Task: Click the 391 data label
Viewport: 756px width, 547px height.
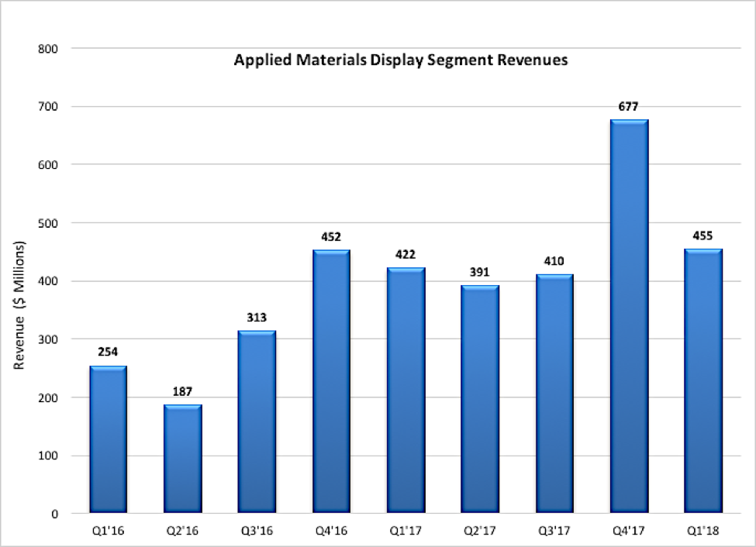Action: point(480,272)
